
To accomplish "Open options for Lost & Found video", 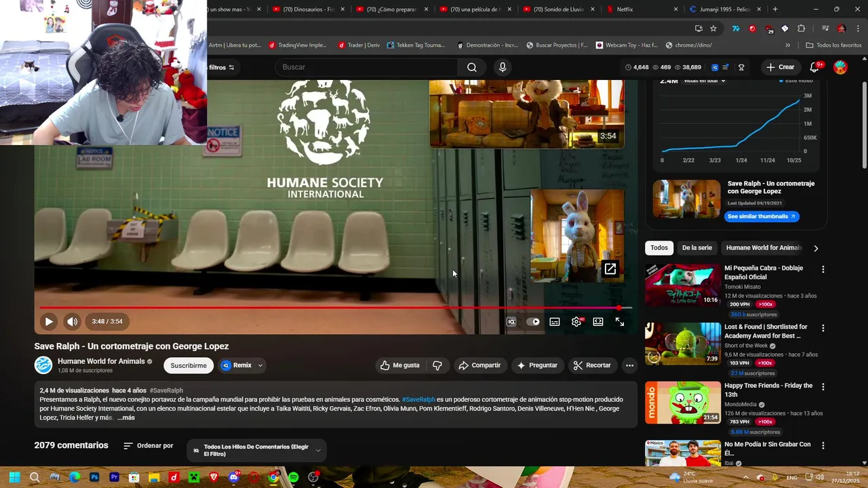I will pyautogui.click(x=823, y=328).
